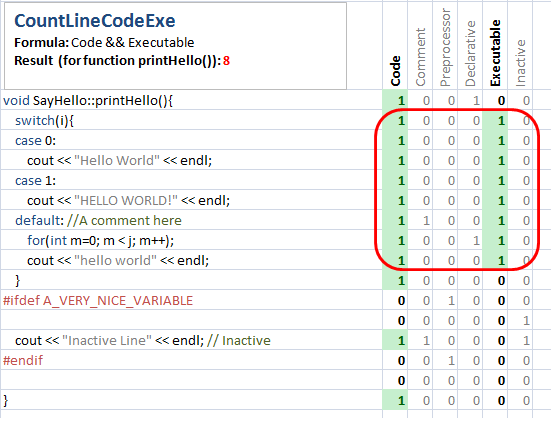Click Code value 1 in Inactive Line row
The height and width of the screenshot is (425, 553).
point(401,341)
